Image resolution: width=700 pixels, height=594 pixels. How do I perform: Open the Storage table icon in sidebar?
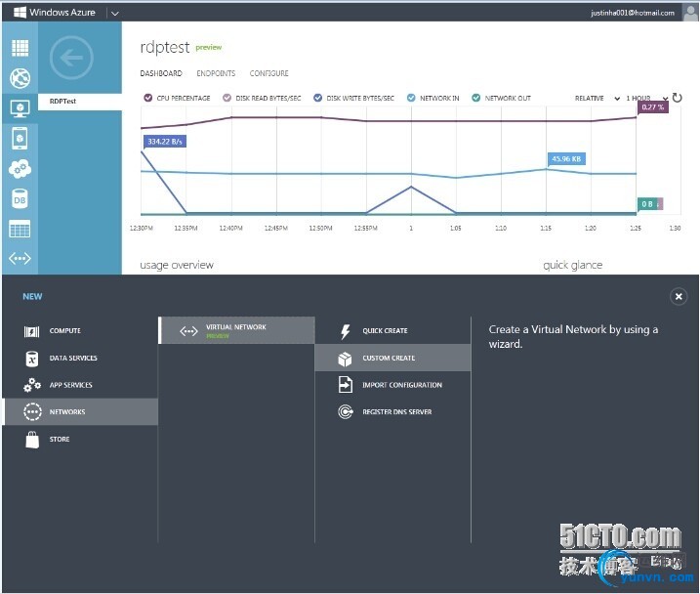point(20,229)
